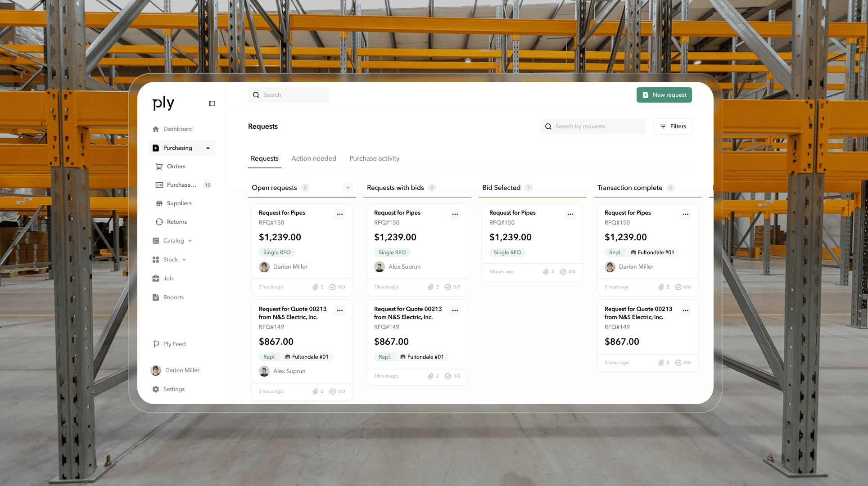Screen dimensions: 868x486
Task: Expand the Stock dropdown
Action: 184,259
